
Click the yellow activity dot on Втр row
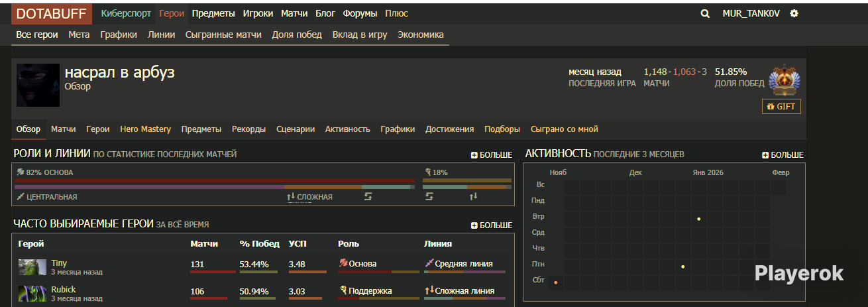pos(698,219)
